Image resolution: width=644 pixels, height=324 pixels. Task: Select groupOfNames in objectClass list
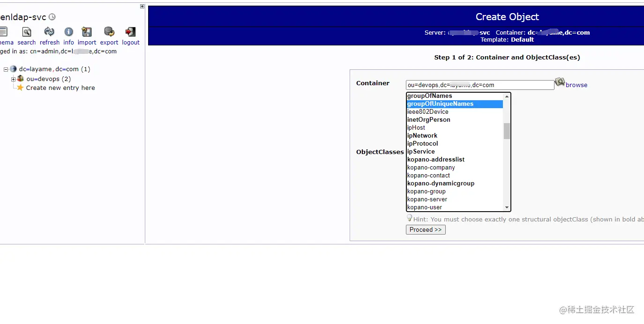pyautogui.click(x=455, y=96)
